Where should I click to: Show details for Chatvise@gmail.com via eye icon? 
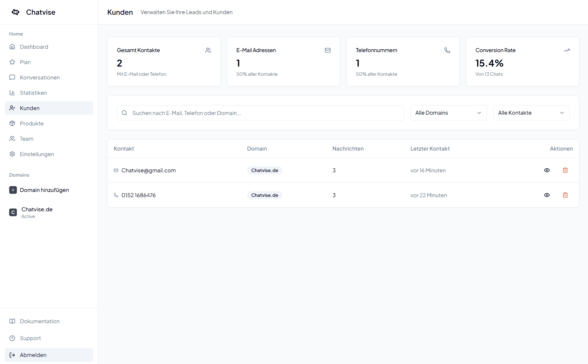click(547, 170)
